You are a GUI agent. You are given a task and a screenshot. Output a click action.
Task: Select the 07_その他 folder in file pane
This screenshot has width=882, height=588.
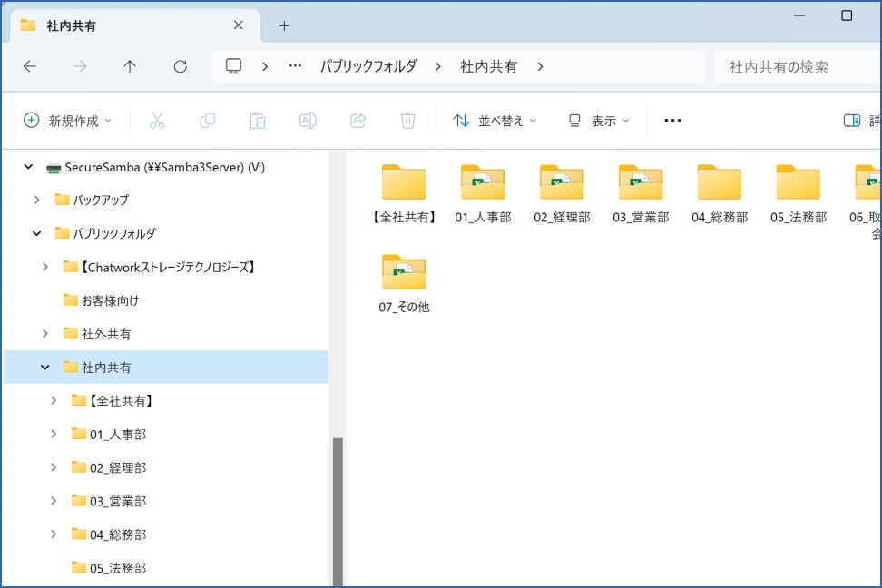pyautogui.click(x=404, y=284)
